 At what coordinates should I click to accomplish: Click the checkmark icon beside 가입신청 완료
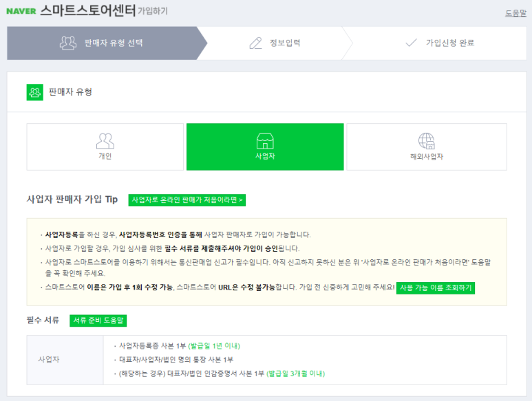pos(411,43)
